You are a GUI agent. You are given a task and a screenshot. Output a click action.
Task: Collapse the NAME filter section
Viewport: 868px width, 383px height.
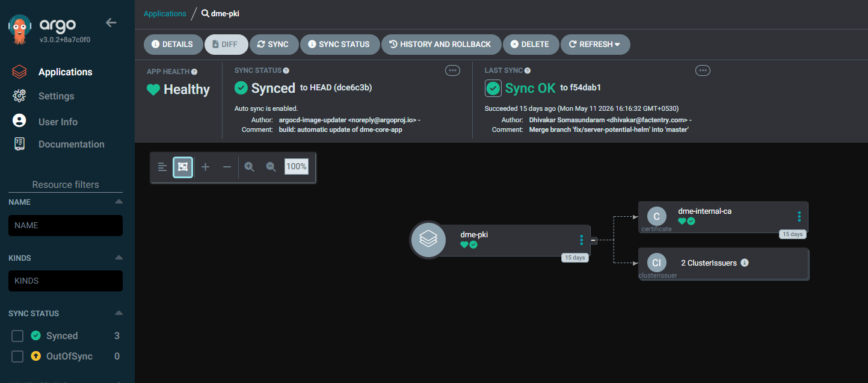(119, 202)
